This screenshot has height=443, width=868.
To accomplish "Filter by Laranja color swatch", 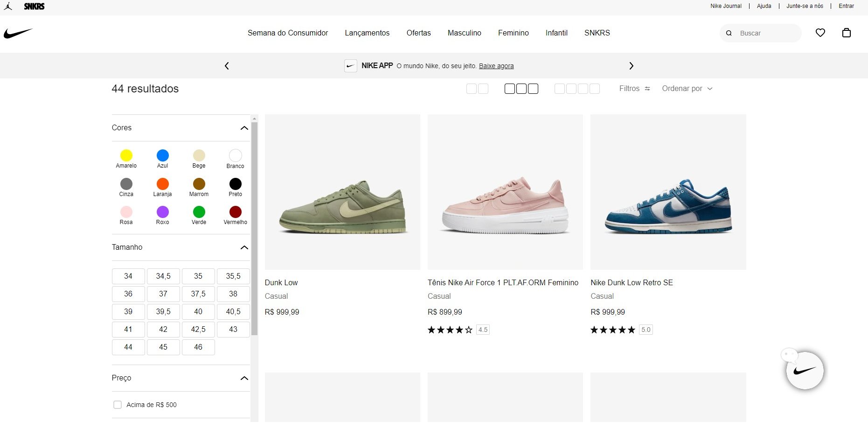I will (162, 184).
